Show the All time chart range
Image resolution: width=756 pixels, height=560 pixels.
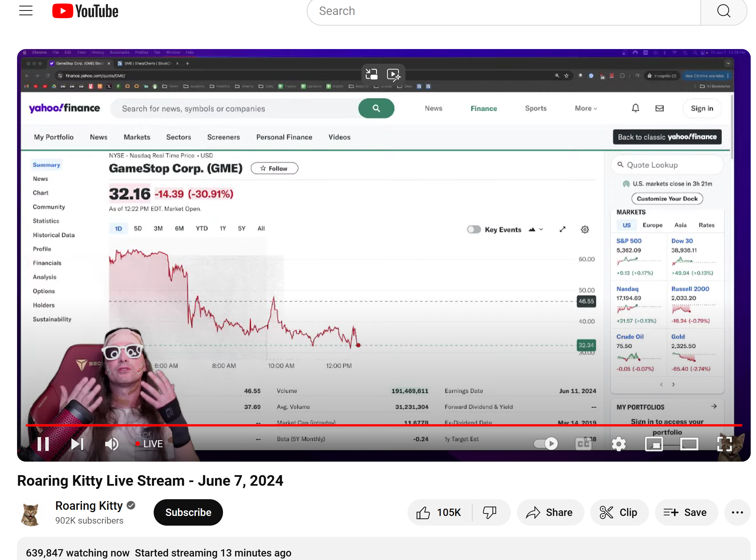261,228
